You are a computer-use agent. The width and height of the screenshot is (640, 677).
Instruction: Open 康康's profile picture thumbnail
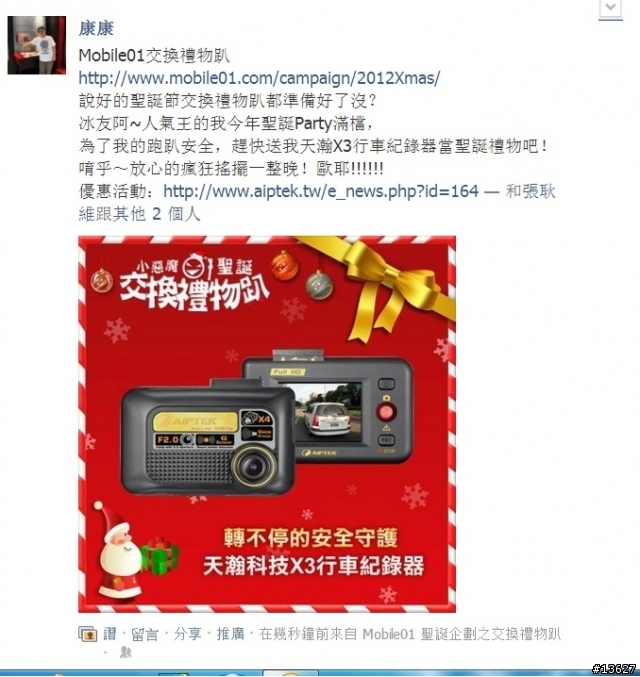(37, 45)
